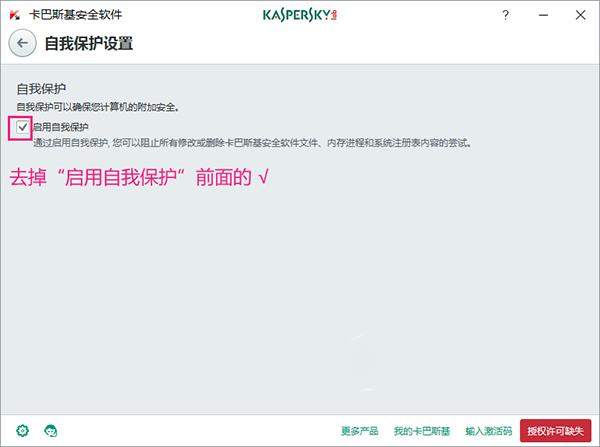The image size is (600, 447).
Task: Click the 启用自我保护 label text
Action: tap(61, 127)
